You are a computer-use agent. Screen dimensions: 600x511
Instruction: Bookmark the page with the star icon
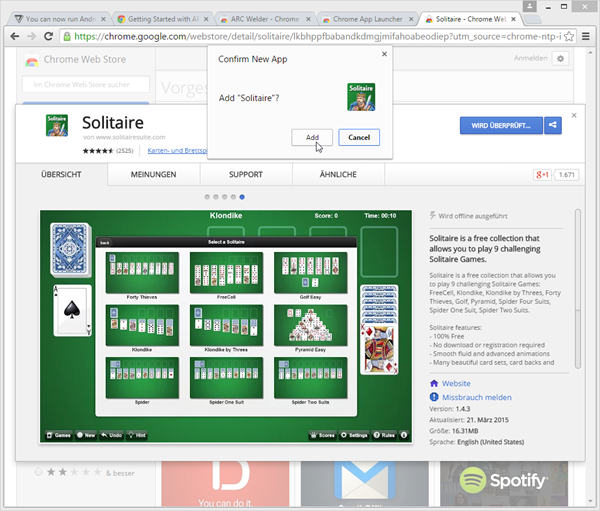(x=569, y=36)
